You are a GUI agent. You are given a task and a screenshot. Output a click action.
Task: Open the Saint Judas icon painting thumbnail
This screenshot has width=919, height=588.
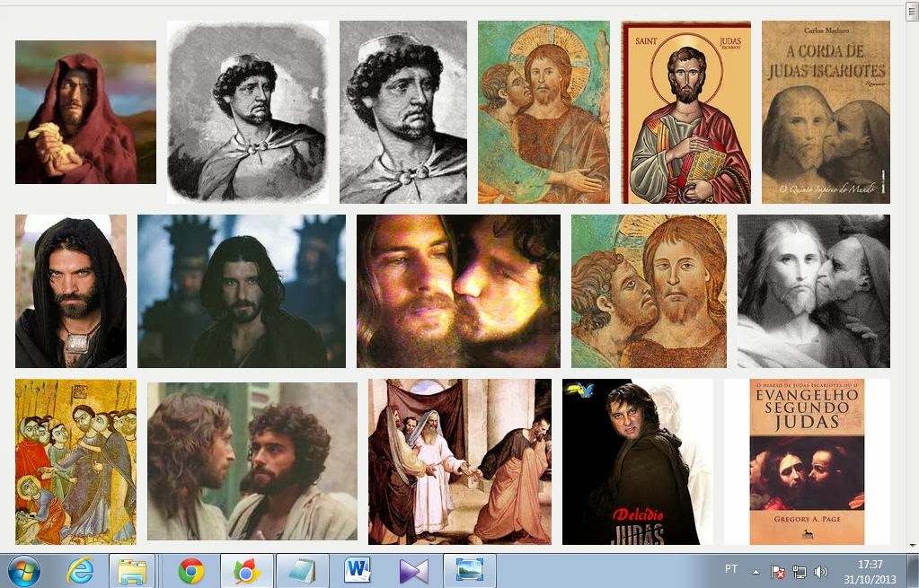685,112
